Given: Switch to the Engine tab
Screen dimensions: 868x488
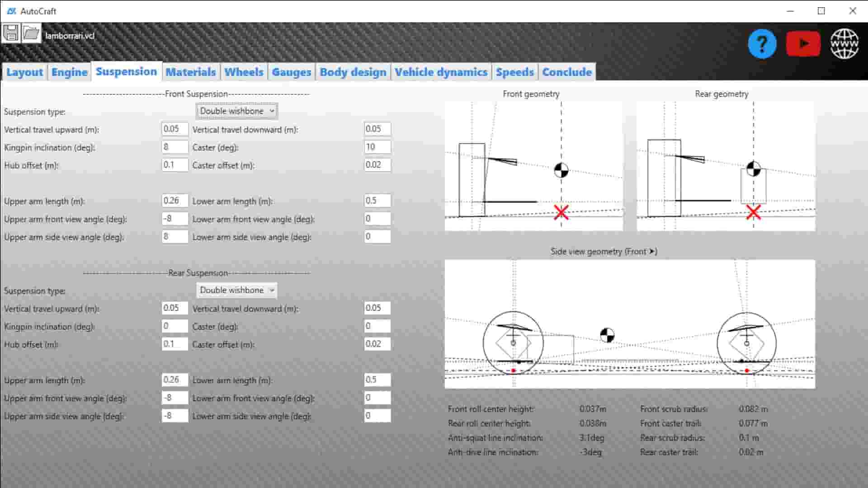Looking at the screenshot, I should (x=69, y=72).
